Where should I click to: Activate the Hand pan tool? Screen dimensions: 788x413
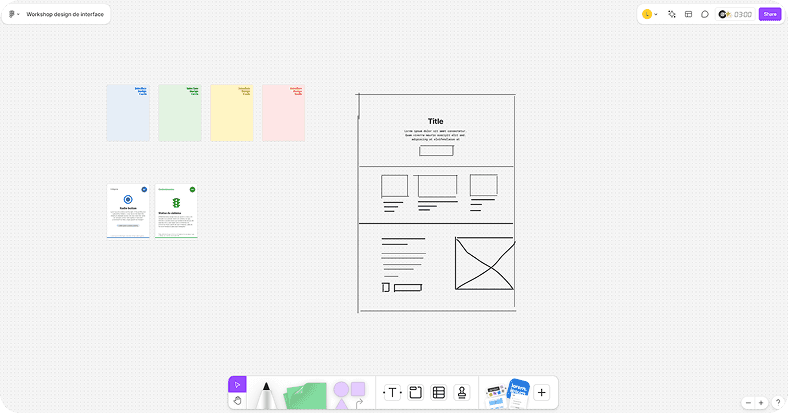pyautogui.click(x=237, y=401)
